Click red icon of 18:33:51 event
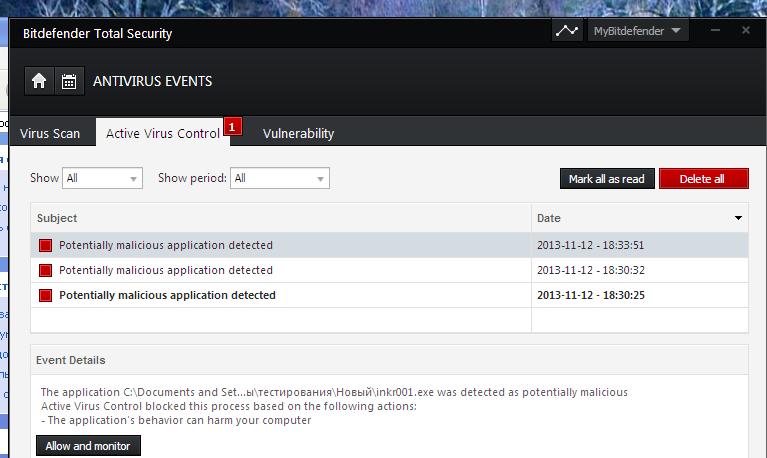The width and height of the screenshot is (767, 458). [x=45, y=246]
